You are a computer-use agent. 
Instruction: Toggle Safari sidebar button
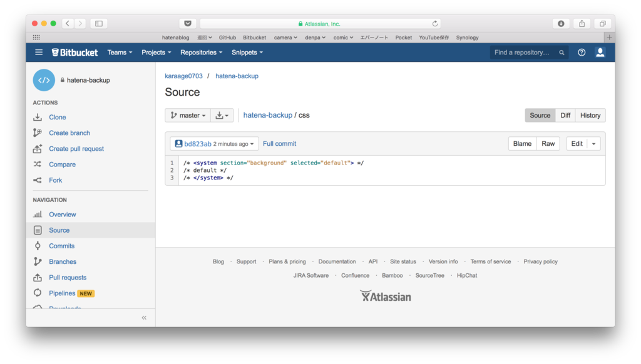(x=99, y=24)
